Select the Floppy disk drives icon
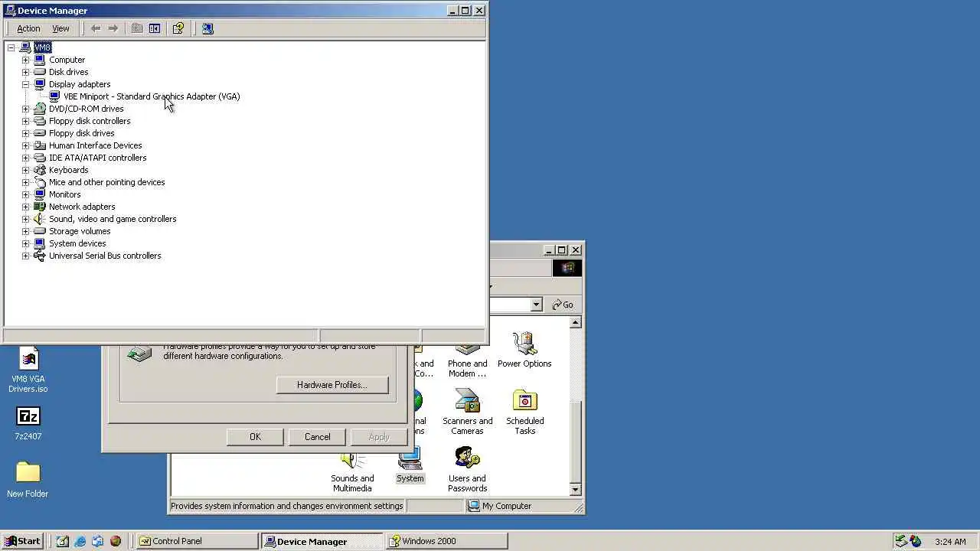980x551 pixels. tap(40, 133)
